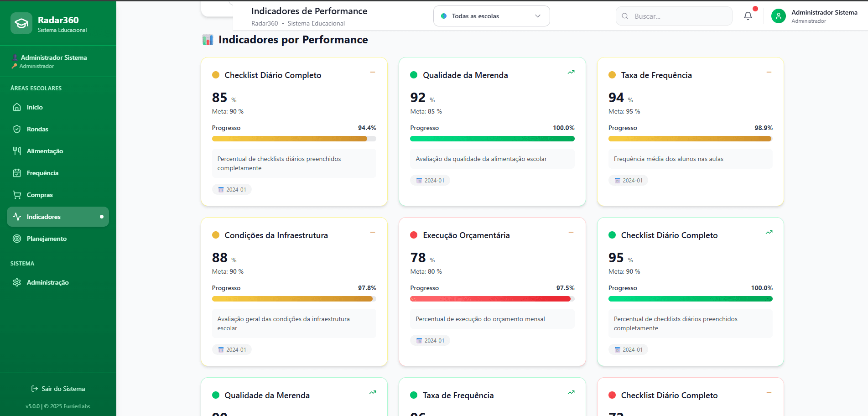The height and width of the screenshot is (416, 868).
Task: Click the Alimentação utensils icon
Action: point(17,151)
